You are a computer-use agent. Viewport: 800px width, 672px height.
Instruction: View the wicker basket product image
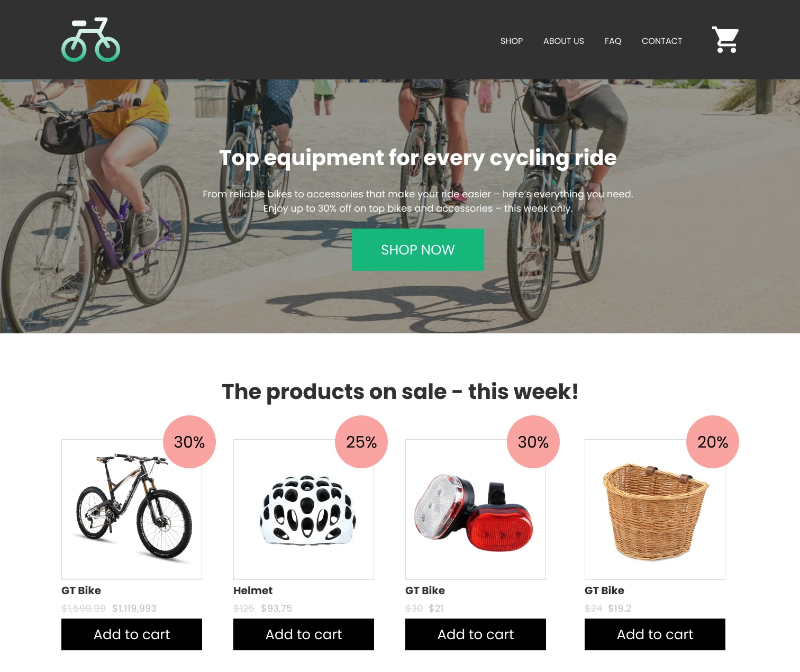click(x=655, y=510)
